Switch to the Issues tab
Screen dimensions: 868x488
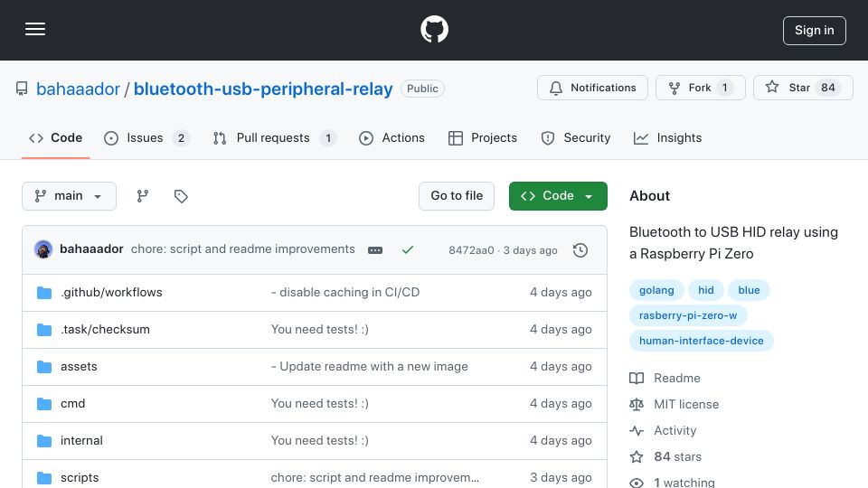(146, 137)
